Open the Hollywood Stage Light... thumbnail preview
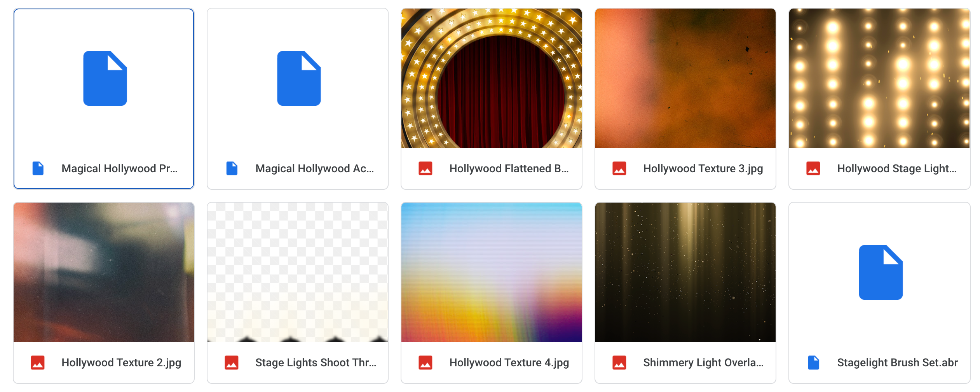 coord(879,78)
